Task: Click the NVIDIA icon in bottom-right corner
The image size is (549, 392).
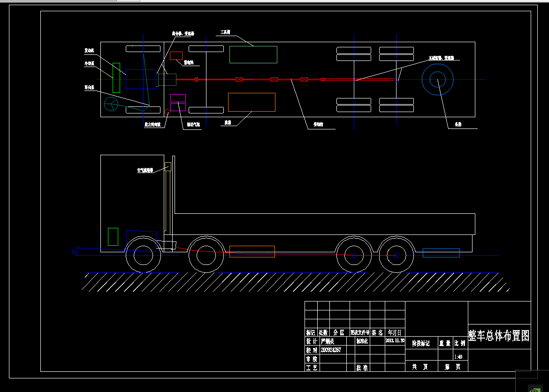Action: pyautogui.click(x=533, y=388)
